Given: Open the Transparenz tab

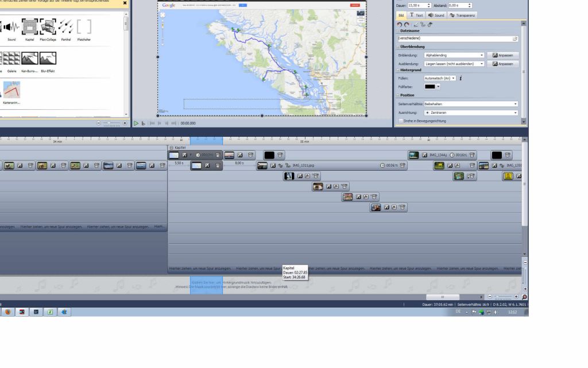Looking at the screenshot, I should 462,16.
